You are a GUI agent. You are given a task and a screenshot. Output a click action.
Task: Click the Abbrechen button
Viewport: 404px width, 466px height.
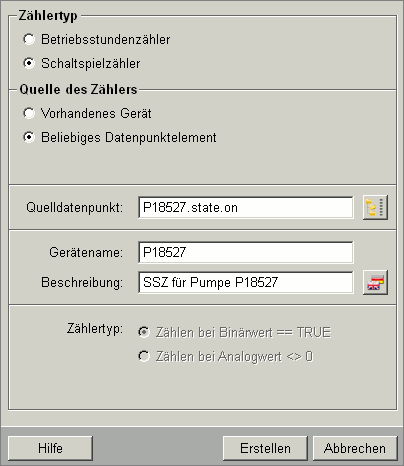[355, 448]
